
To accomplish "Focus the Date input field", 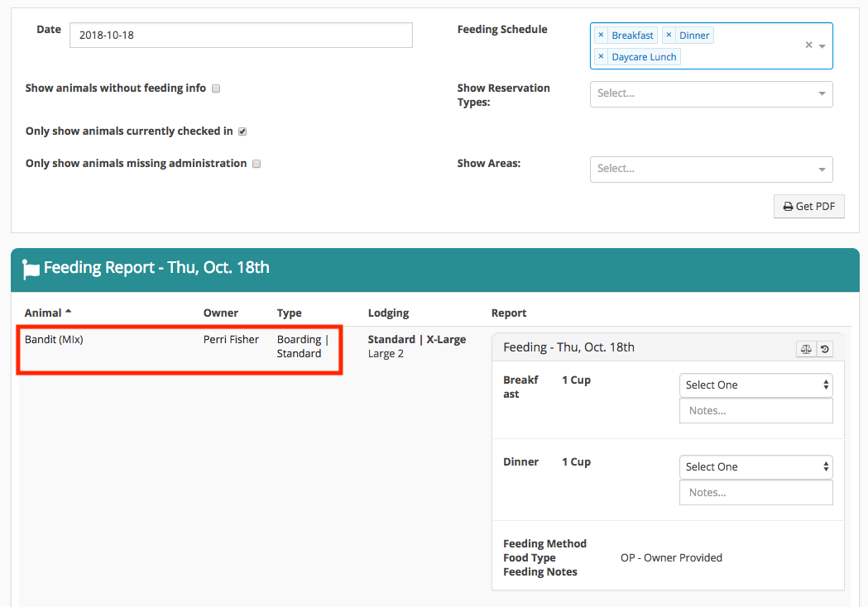I will pos(241,36).
